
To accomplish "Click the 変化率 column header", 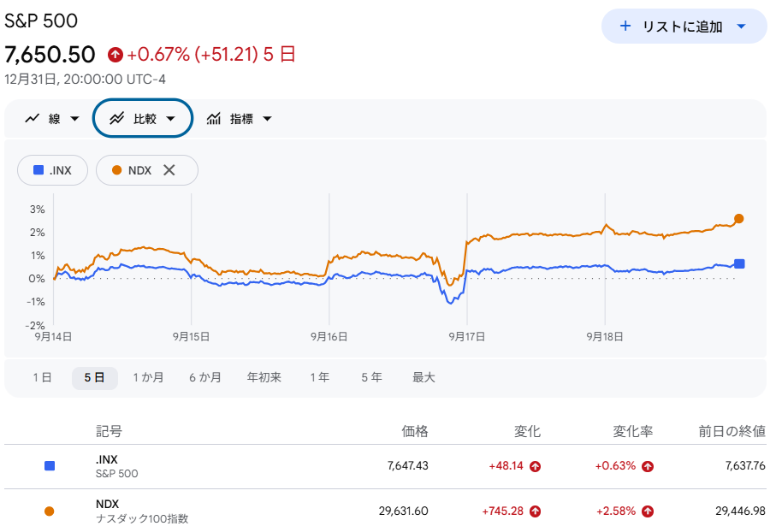I will tap(633, 432).
